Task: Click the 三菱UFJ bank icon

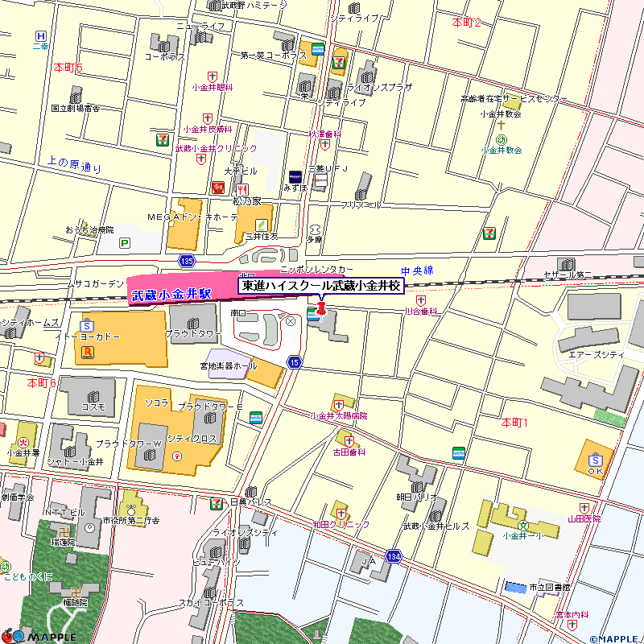Action: pyautogui.click(x=320, y=182)
